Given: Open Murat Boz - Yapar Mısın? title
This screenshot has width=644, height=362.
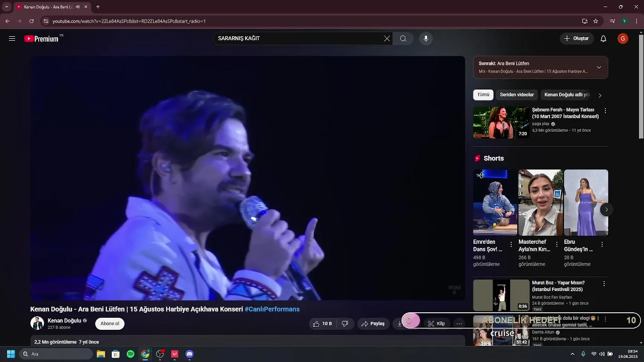Looking at the screenshot, I should click(558, 286).
